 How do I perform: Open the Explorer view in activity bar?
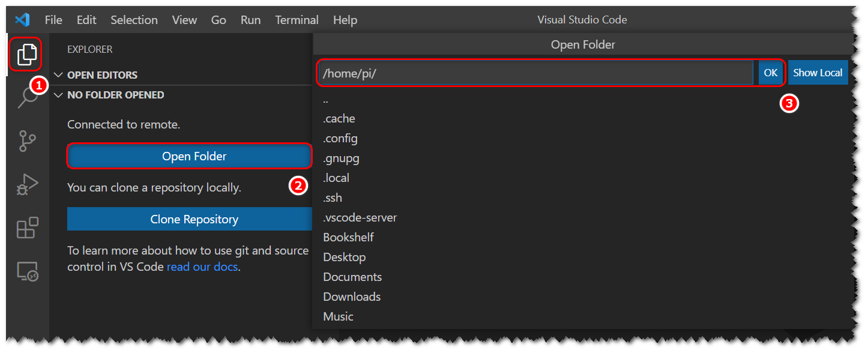27,55
